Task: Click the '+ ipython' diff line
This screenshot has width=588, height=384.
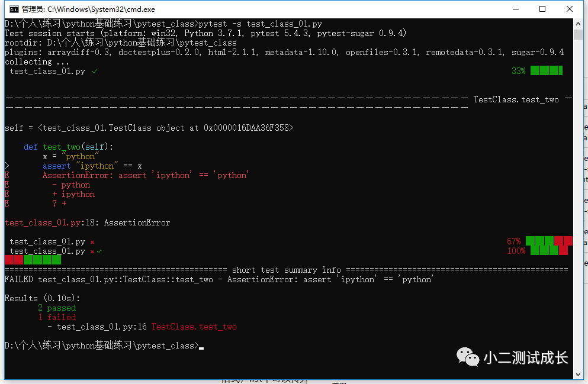Action: tap(73, 194)
